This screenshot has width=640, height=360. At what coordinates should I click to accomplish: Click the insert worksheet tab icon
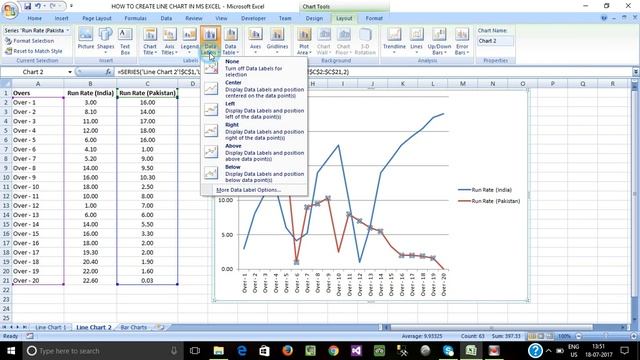click(x=160, y=327)
